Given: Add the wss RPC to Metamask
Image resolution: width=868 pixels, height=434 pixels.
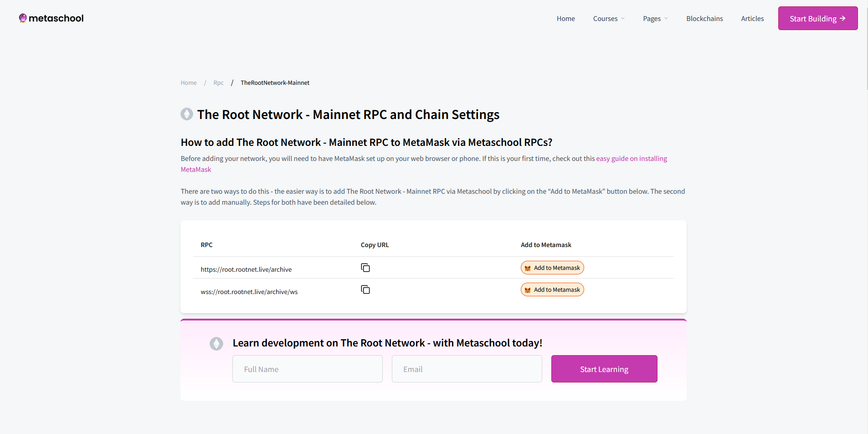Looking at the screenshot, I should (x=552, y=289).
